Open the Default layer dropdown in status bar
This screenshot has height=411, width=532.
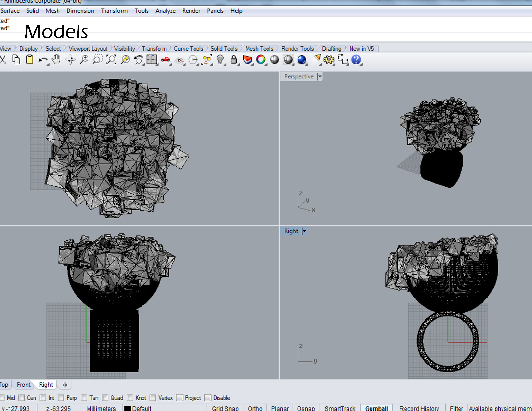(x=142, y=408)
